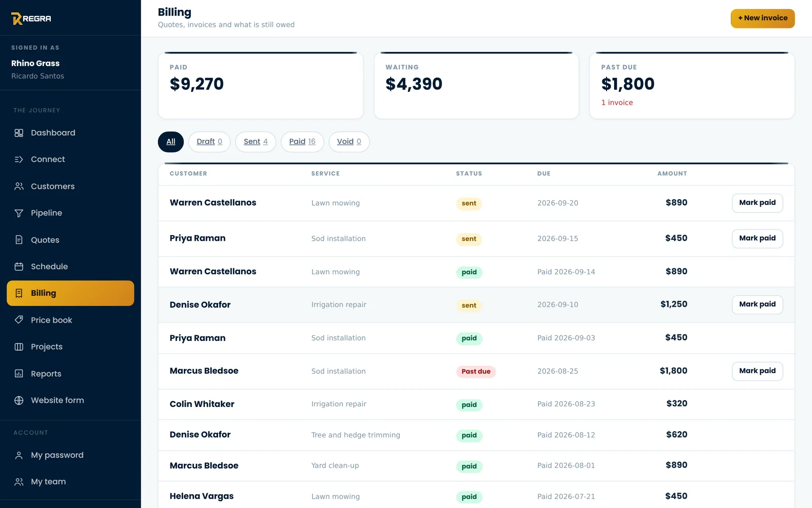Filter invoices by Void
The height and width of the screenshot is (508, 812).
point(349,142)
